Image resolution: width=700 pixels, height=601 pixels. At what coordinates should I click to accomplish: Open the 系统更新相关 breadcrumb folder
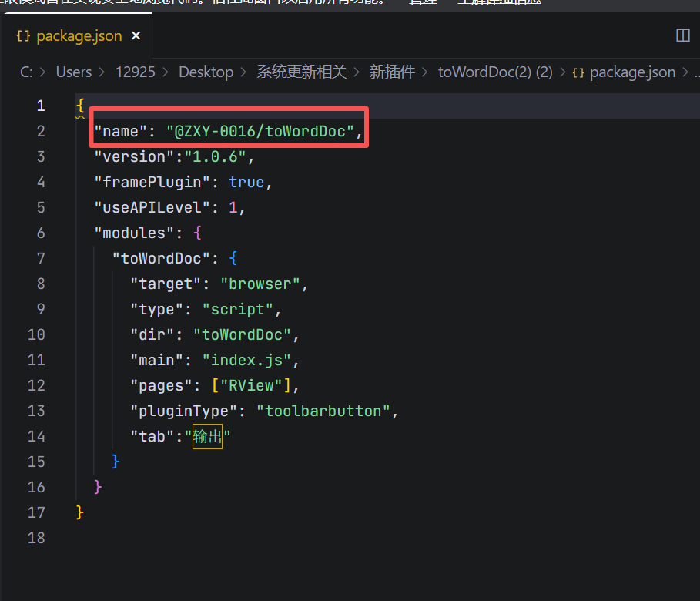302,72
